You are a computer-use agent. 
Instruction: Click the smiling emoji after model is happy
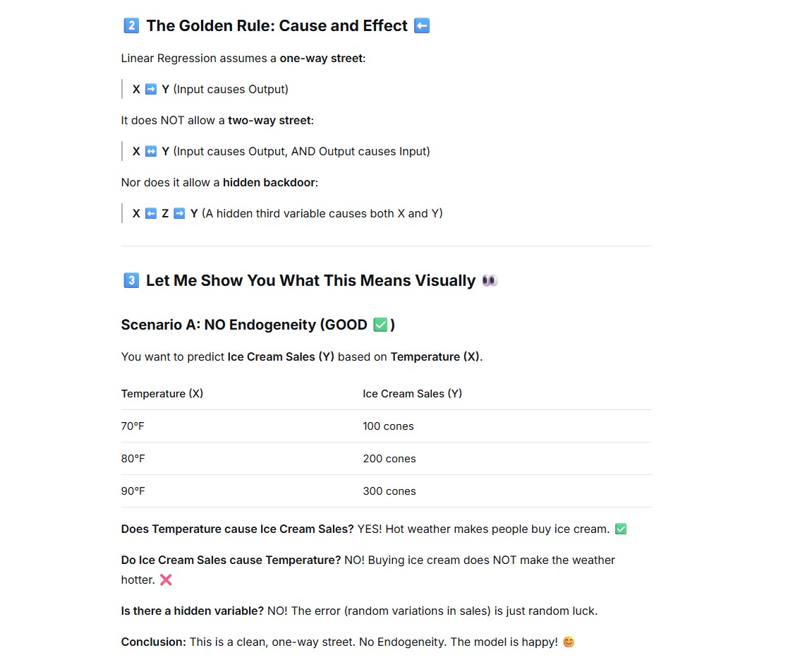pos(569,642)
